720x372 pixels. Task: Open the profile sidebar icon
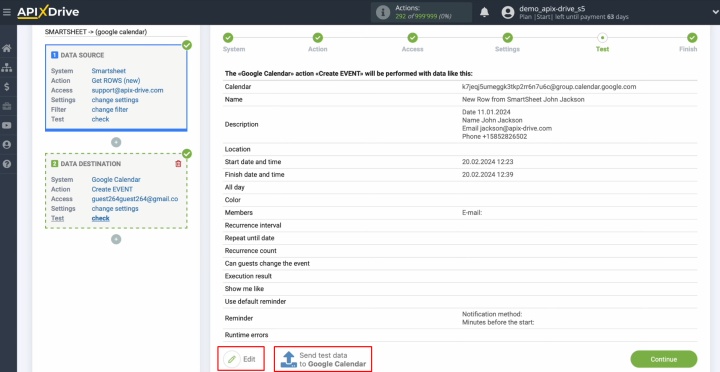pos(6,145)
